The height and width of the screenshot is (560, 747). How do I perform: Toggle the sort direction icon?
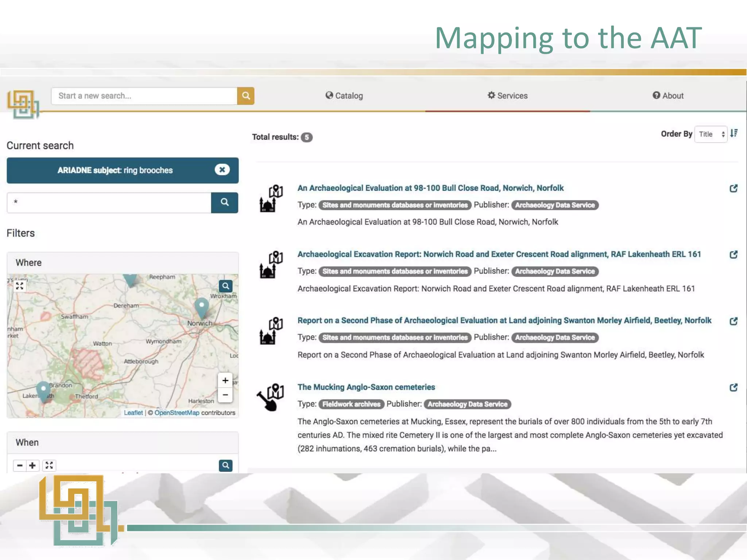(x=734, y=133)
